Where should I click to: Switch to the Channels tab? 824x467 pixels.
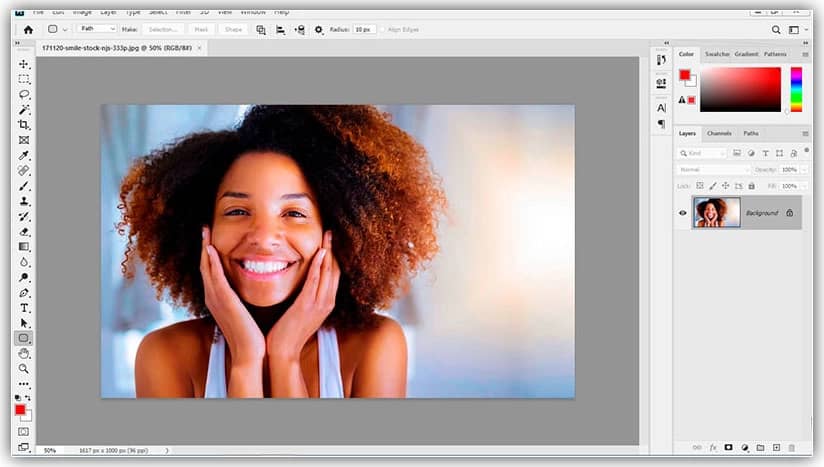click(719, 133)
